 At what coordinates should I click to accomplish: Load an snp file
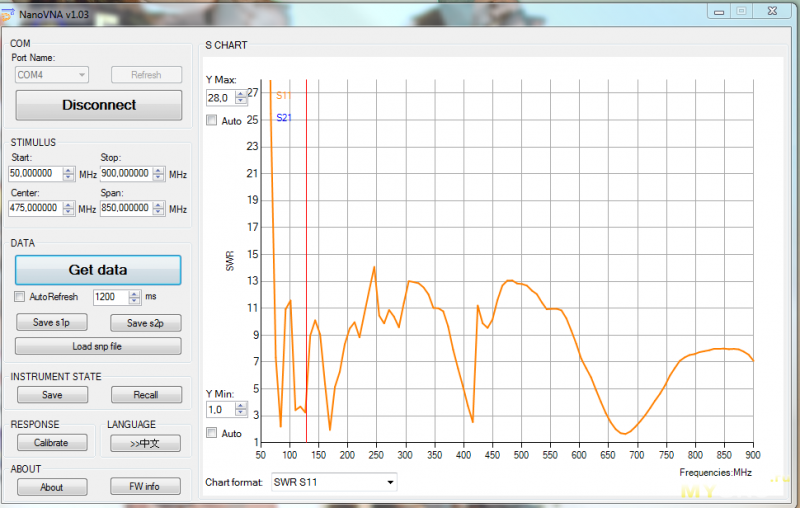click(x=98, y=346)
